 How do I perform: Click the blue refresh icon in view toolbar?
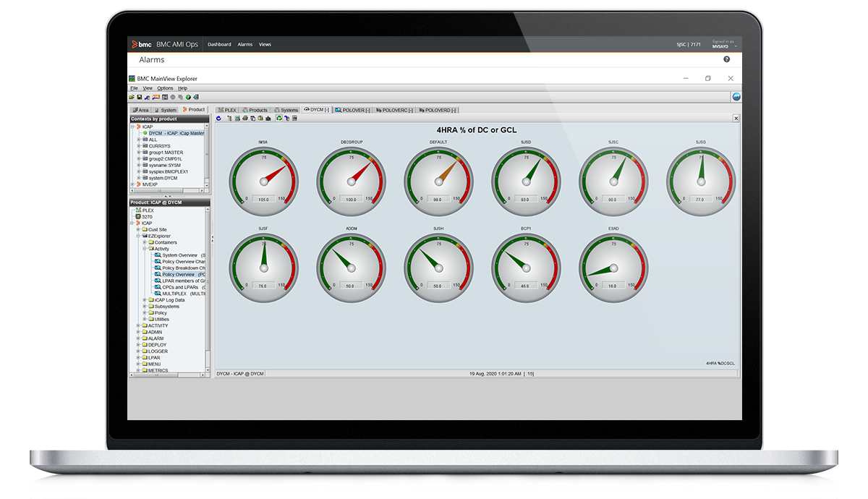click(218, 118)
